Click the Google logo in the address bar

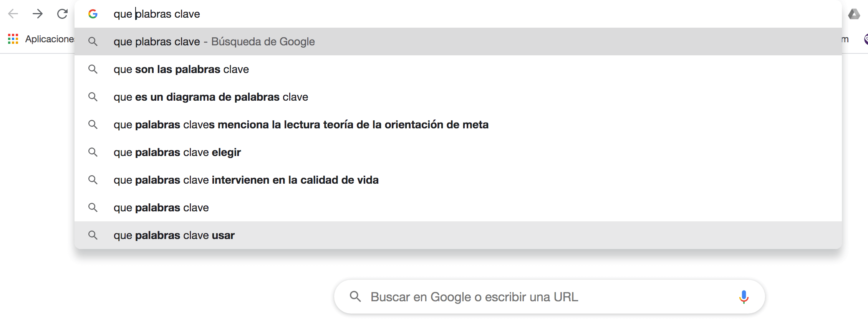(x=93, y=14)
